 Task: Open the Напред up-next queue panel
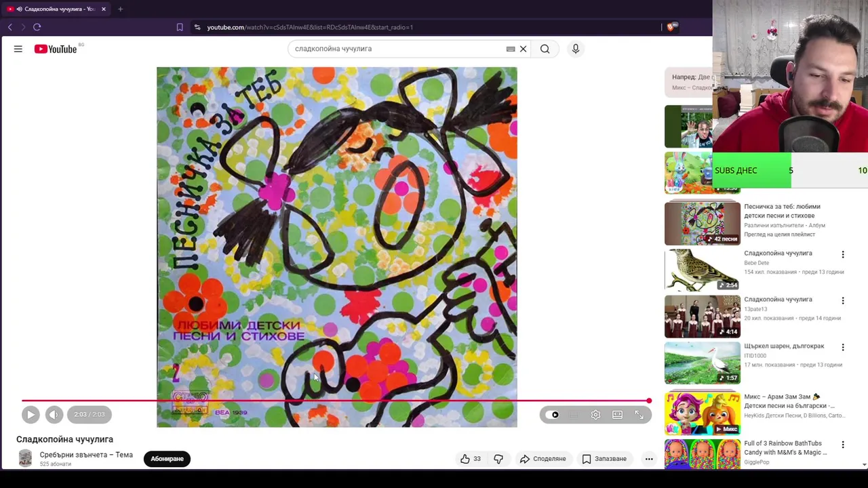click(688, 82)
